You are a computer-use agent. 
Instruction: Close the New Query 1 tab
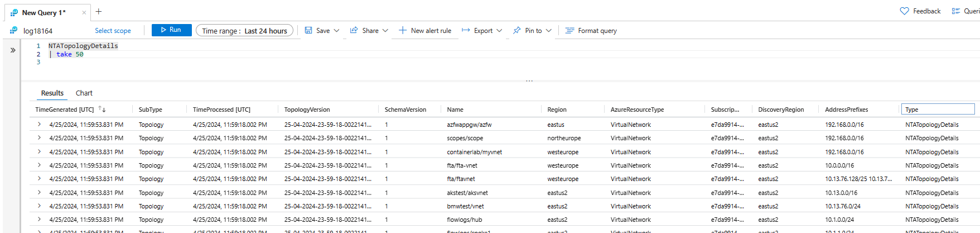click(x=84, y=12)
